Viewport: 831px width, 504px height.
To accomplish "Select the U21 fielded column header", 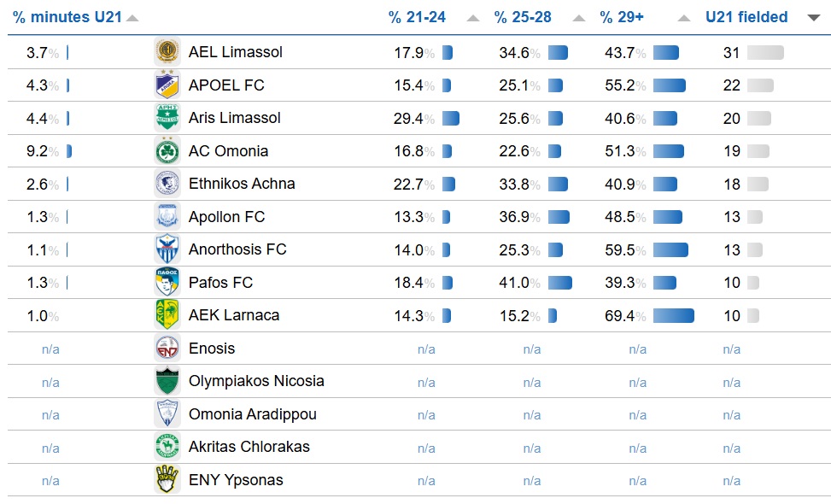I will tap(746, 18).
